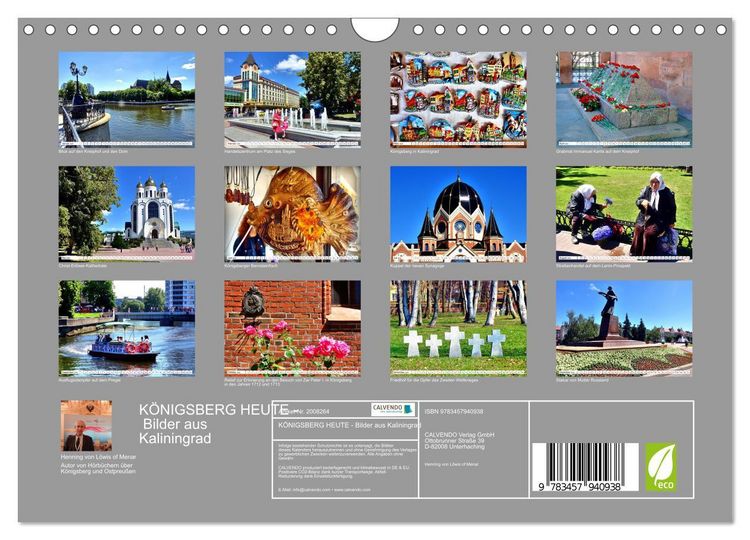Open the Kant tomb with carnations photo
This screenshot has height=540, width=750.
click(x=624, y=99)
